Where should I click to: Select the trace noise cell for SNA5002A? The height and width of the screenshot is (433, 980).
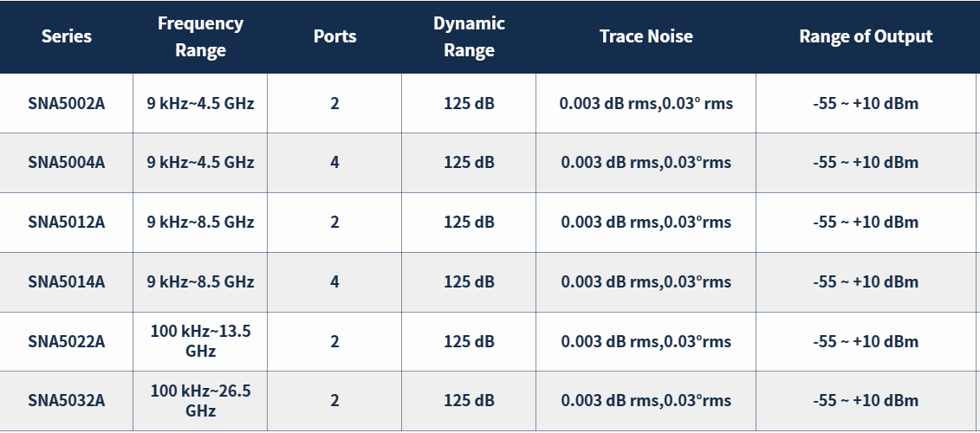click(646, 103)
